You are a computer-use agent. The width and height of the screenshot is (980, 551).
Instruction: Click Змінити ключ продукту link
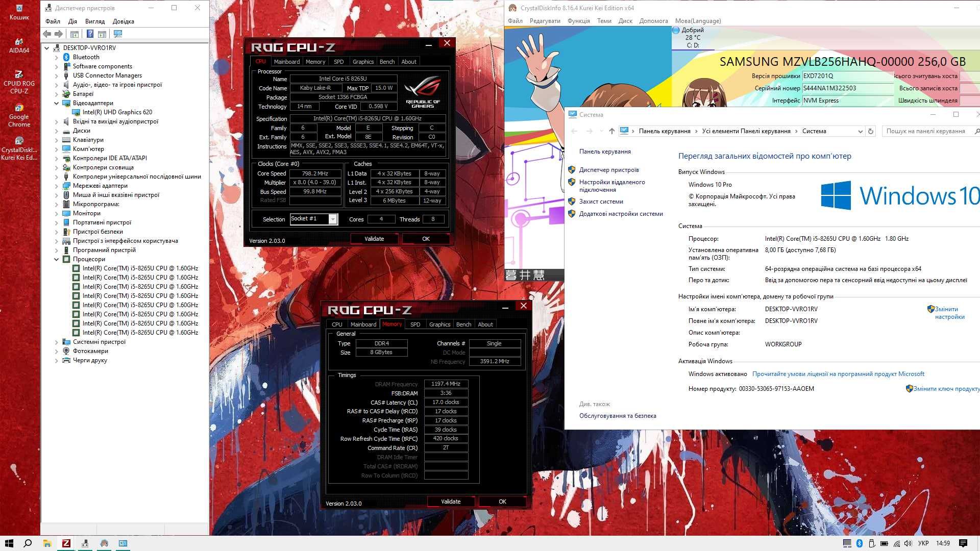[946, 389]
